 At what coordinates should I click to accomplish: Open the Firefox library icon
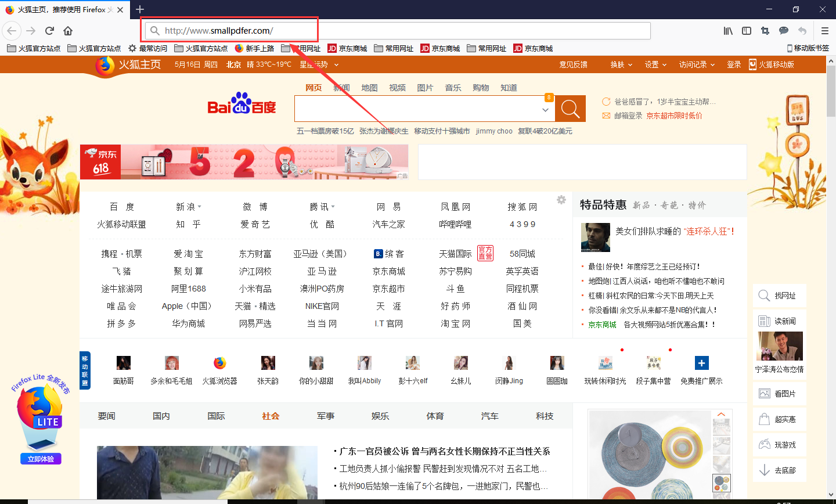click(x=728, y=31)
